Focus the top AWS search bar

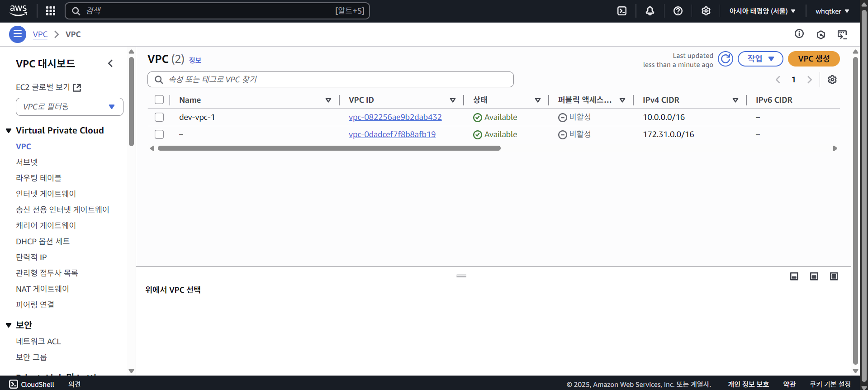[x=218, y=11]
